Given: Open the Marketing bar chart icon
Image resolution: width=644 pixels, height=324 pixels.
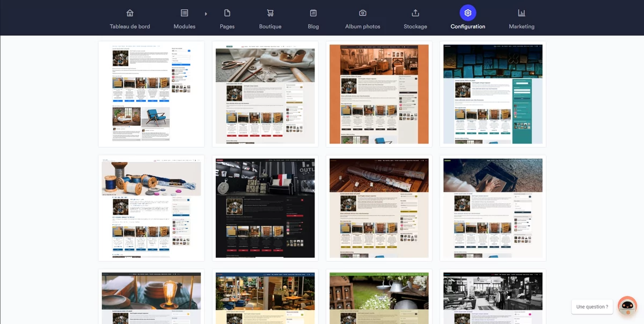Looking at the screenshot, I should 522,13.
